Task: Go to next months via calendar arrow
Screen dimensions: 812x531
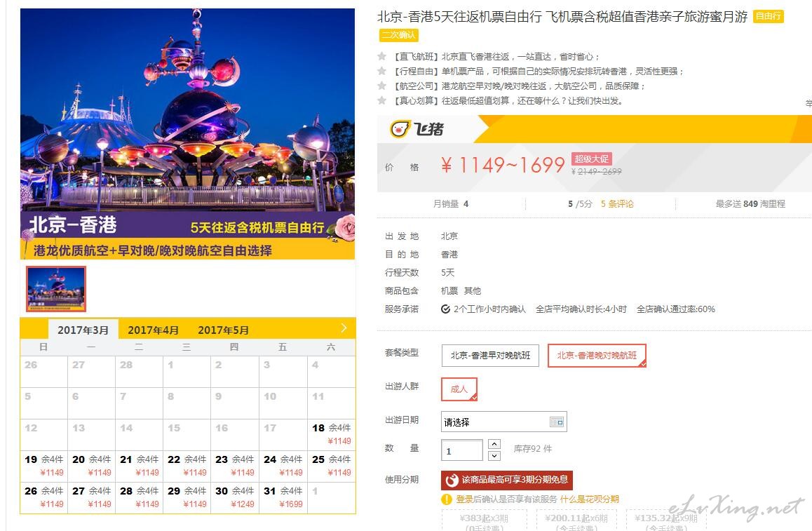Action: [x=344, y=328]
